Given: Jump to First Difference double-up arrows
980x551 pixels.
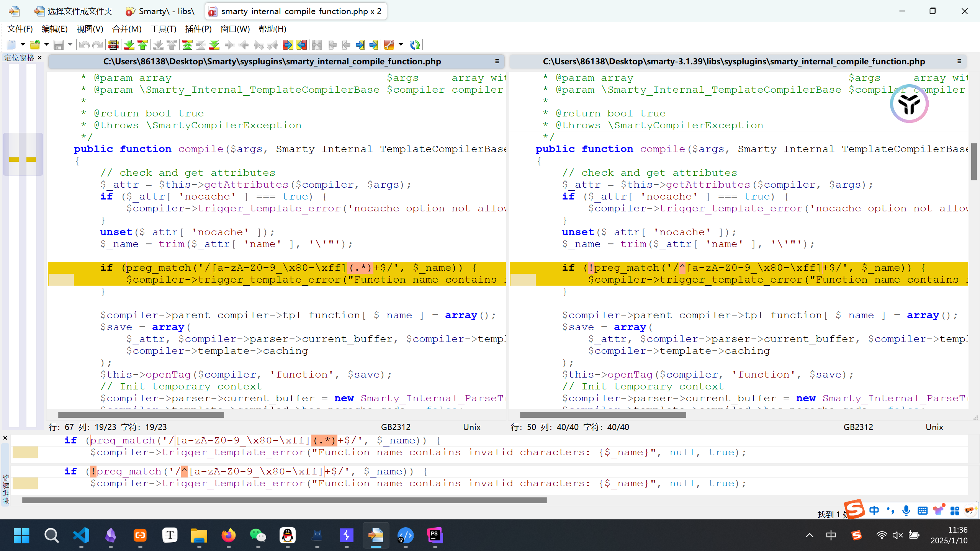Looking at the screenshot, I should click(x=187, y=45).
